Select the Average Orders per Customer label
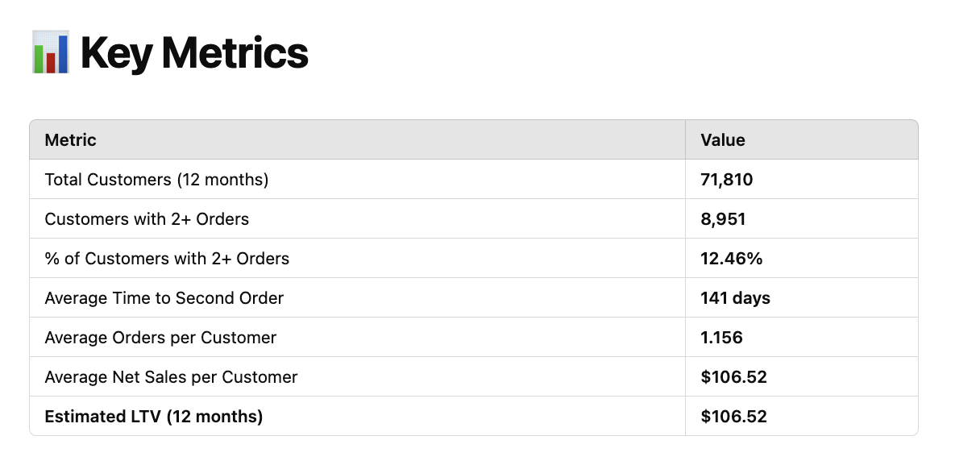The width and height of the screenshot is (980, 461). pos(161,338)
